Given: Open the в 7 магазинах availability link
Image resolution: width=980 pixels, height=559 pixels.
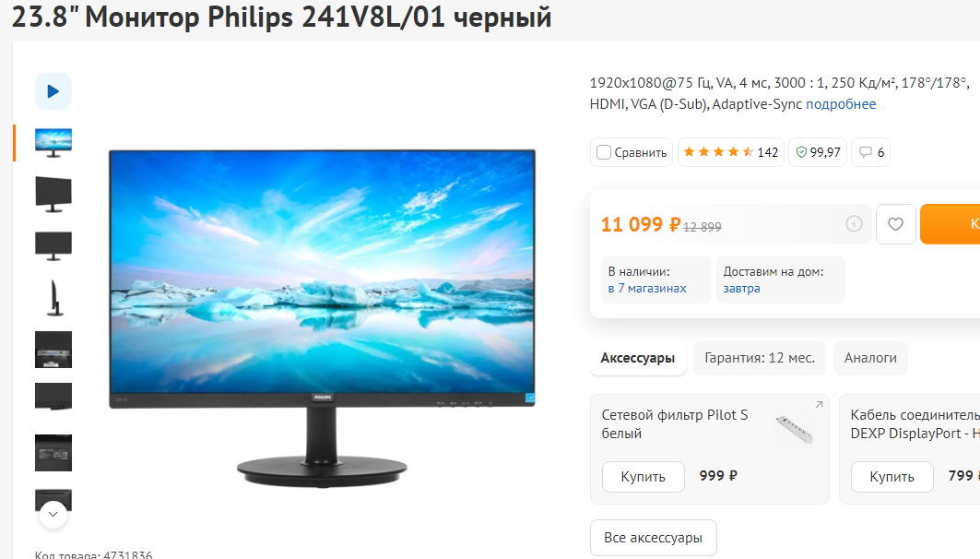Looking at the screenshot, I should [647, 288].
